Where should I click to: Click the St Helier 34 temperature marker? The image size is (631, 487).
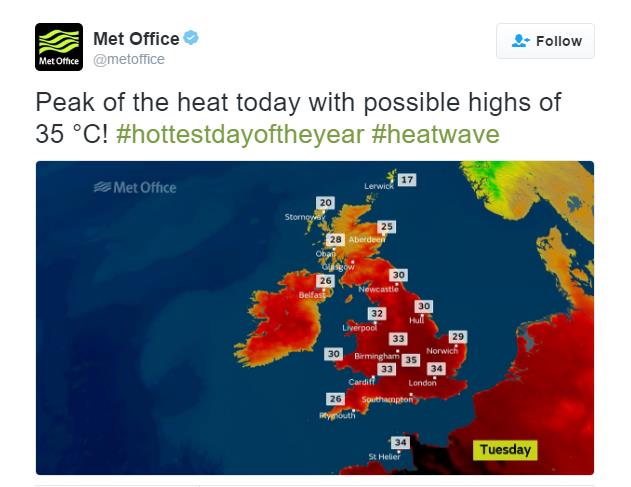[x=400, y=442]
